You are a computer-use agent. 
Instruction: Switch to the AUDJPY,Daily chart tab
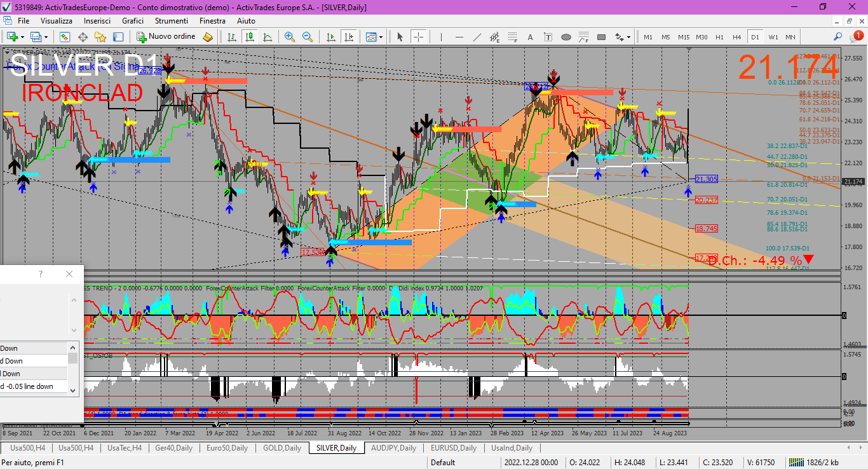coord(393,448)
